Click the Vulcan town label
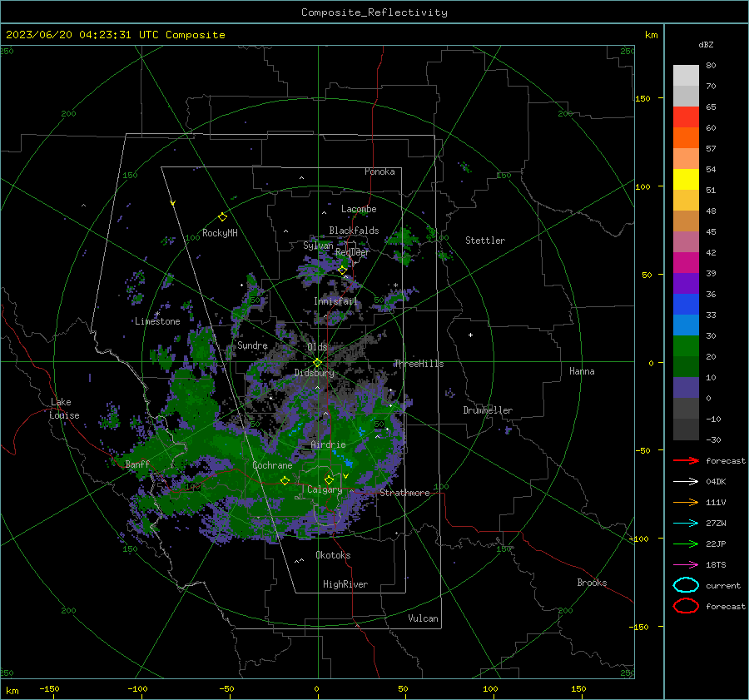Screen dimensions: 749x700 click(423, 618)
